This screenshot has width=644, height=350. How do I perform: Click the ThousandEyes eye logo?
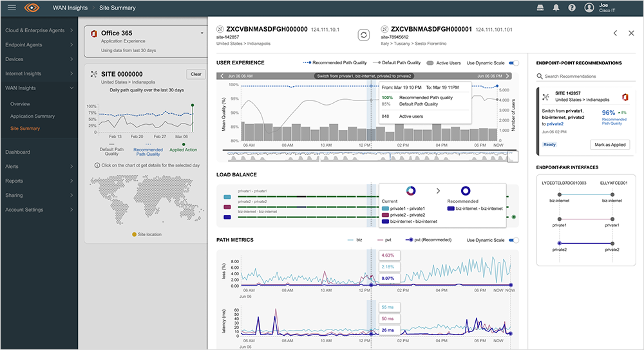[x=32, y=8]
